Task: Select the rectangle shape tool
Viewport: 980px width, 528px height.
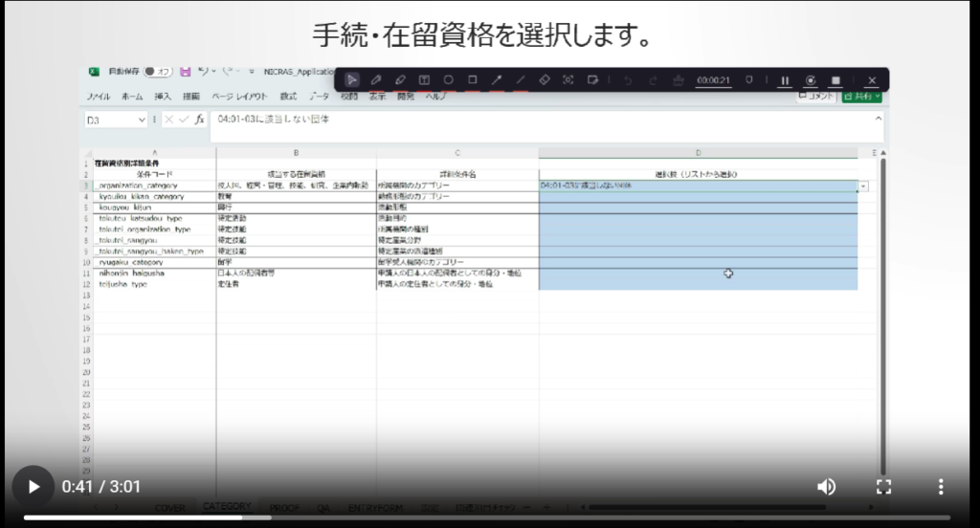Action: pyautogui.click(x=473, y=80)
